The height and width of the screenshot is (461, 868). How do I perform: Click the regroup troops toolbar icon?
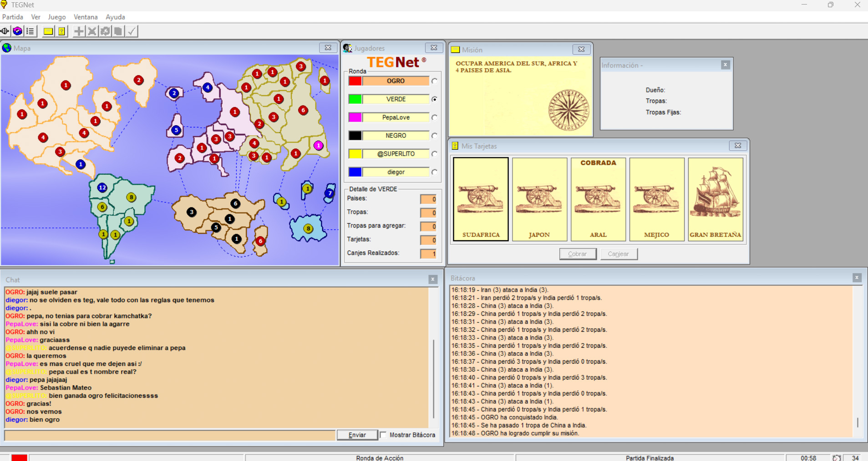pos(105,31)
